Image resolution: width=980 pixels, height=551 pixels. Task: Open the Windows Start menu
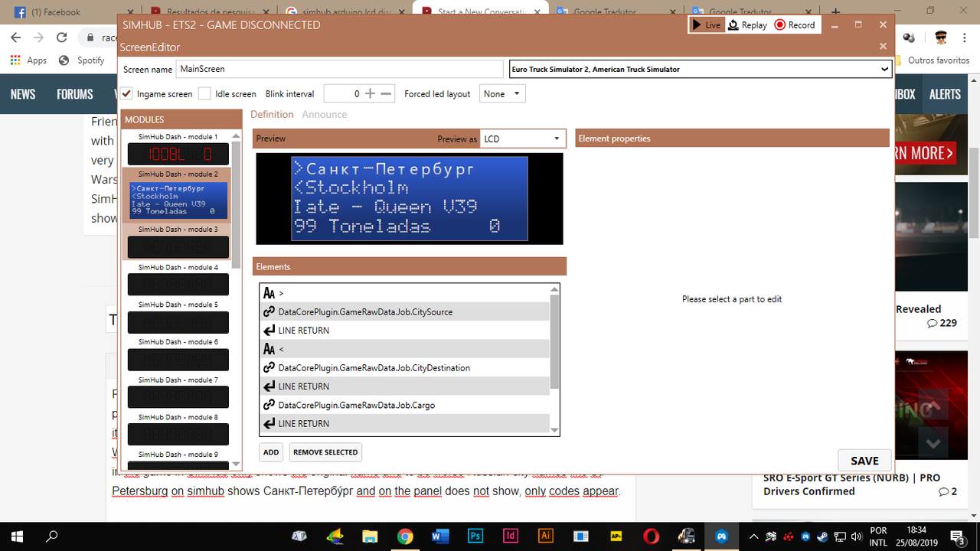[18, 536]
